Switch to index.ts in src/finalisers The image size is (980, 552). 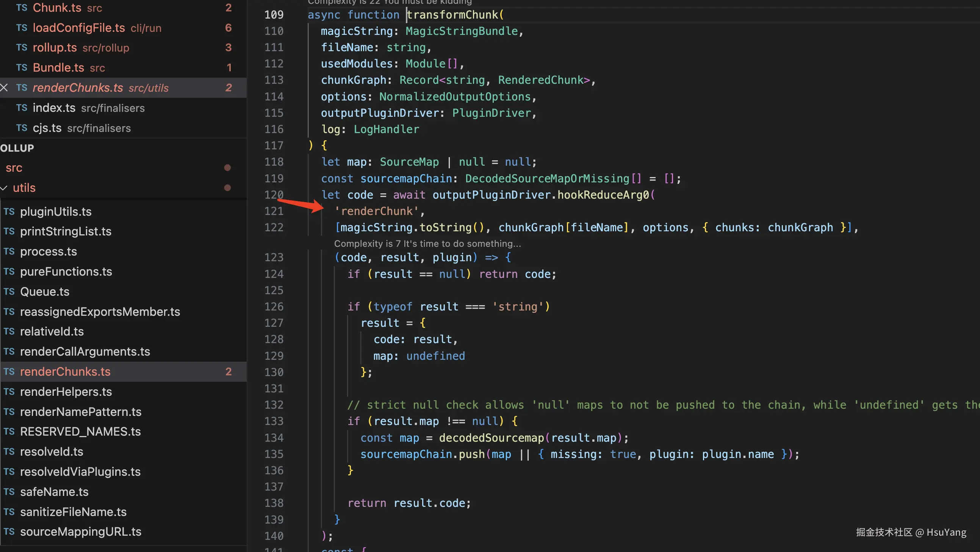(54, 108)
